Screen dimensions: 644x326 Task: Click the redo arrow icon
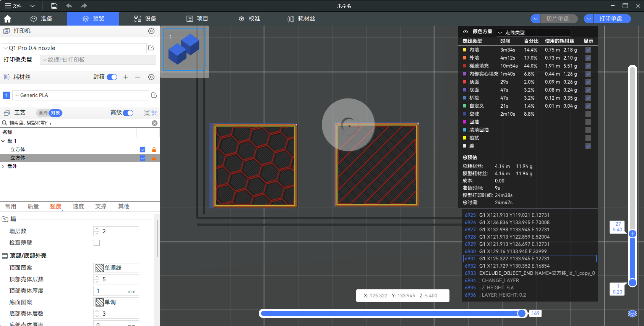(x=84, y=6)
